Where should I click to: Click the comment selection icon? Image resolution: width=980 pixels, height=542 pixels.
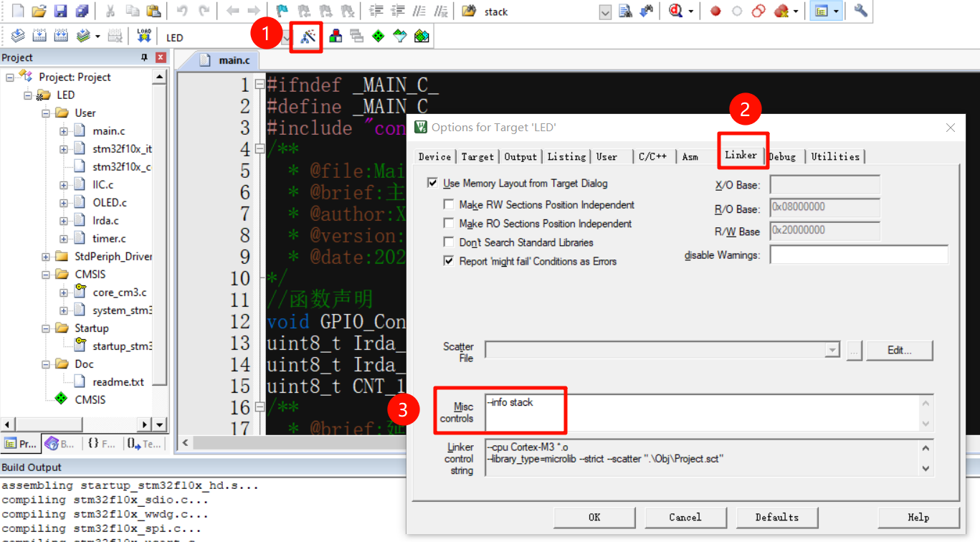point(420,11)
